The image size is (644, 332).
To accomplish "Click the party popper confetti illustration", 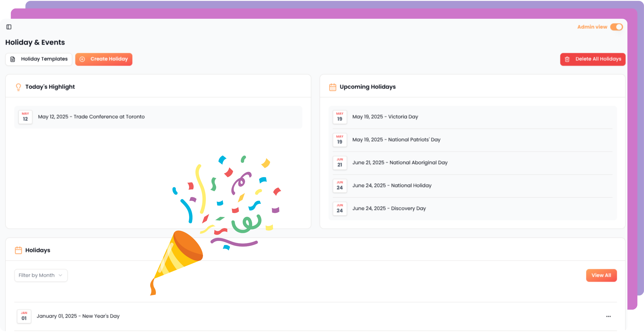I will pyautogui.click(x=216, y=225).
